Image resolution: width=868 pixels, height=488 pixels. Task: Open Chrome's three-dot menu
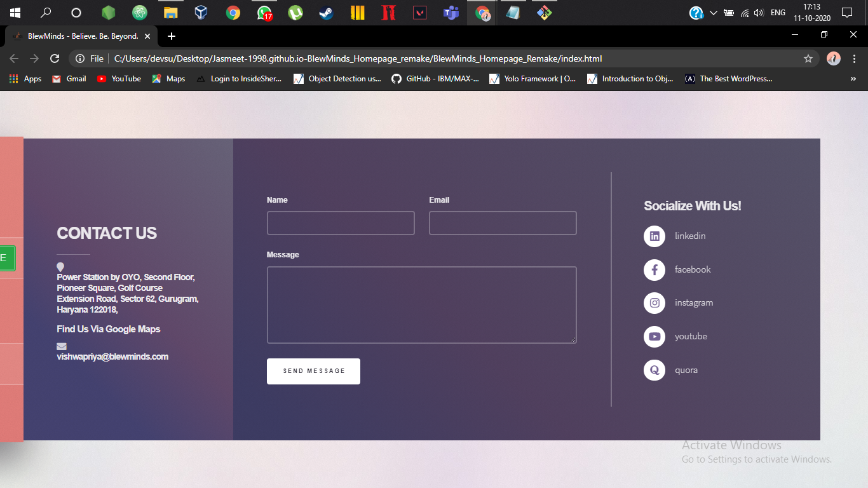pyautogui.click(x=855, y=58)
